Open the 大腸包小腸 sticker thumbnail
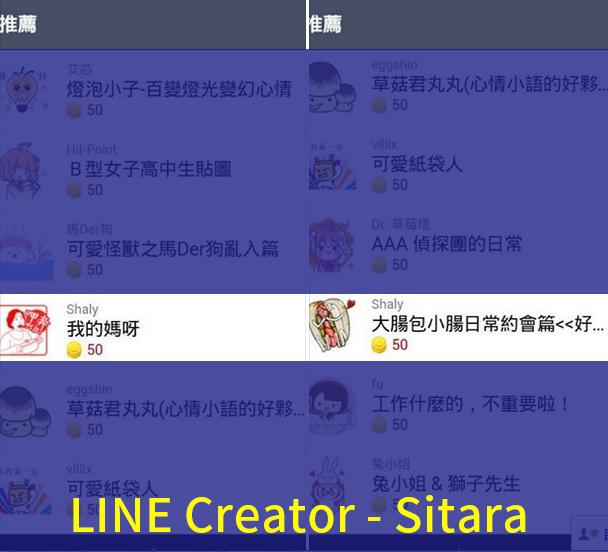The image size is (608, 552). click(x=333, y=325)
